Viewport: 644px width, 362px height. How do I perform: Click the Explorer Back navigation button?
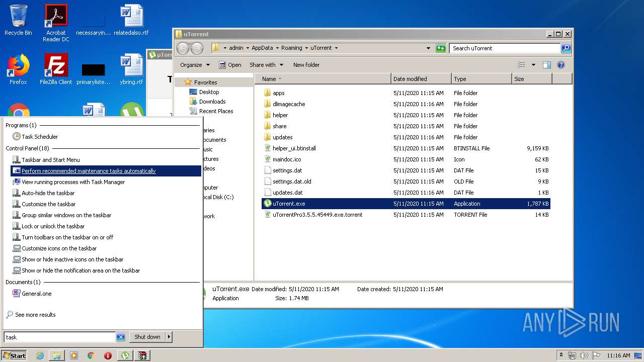coord(183,48)
